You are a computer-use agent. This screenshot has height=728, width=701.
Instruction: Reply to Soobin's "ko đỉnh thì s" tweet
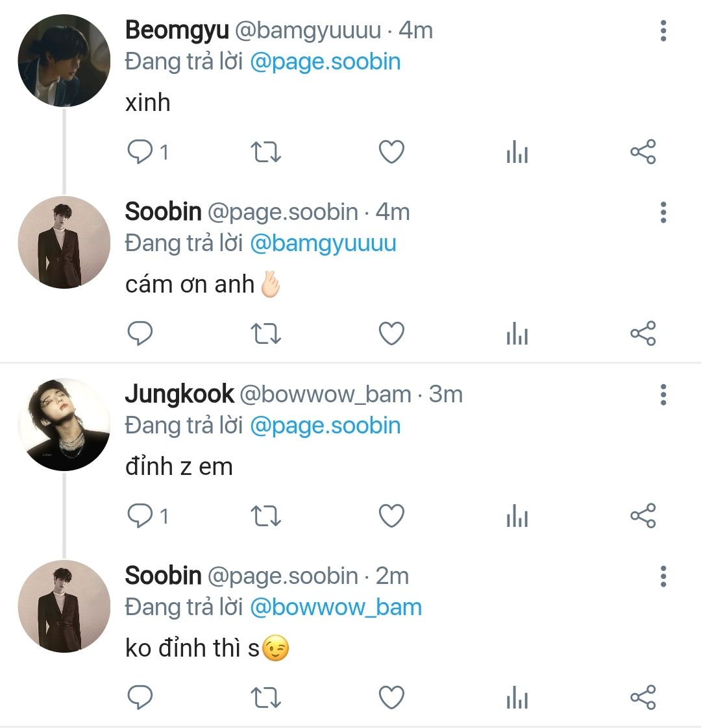(140, 698)
